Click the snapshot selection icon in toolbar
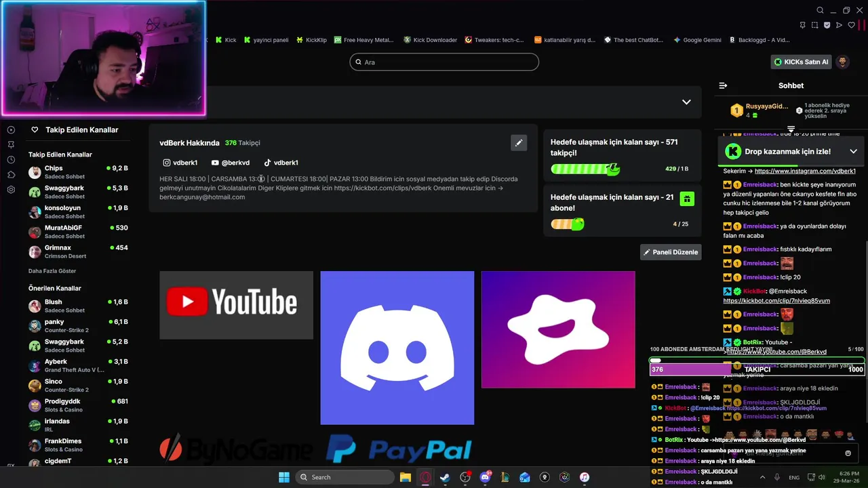Viewport: 868px width, 488px height. (815, 25)
